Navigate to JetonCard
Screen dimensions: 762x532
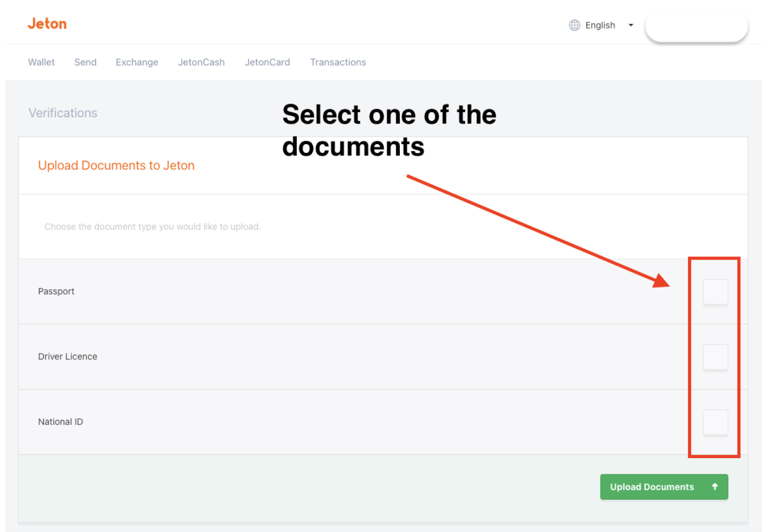[267, 62]
